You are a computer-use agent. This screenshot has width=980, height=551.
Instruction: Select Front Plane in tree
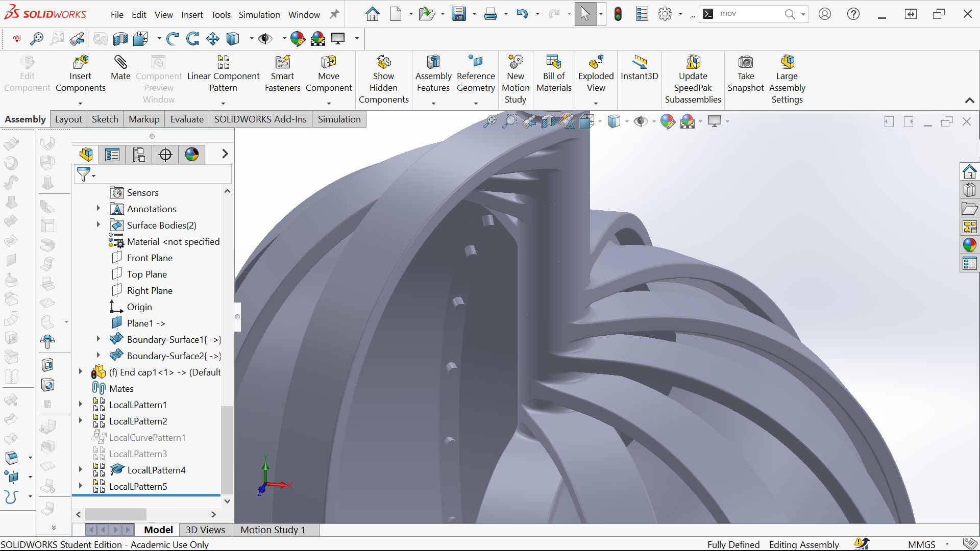(x=150, y=258)
